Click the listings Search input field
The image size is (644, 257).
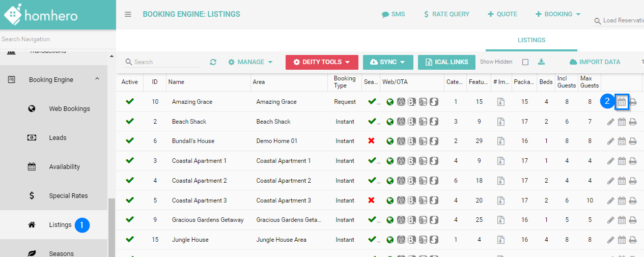pyautogui.click(x=166, y=62)
